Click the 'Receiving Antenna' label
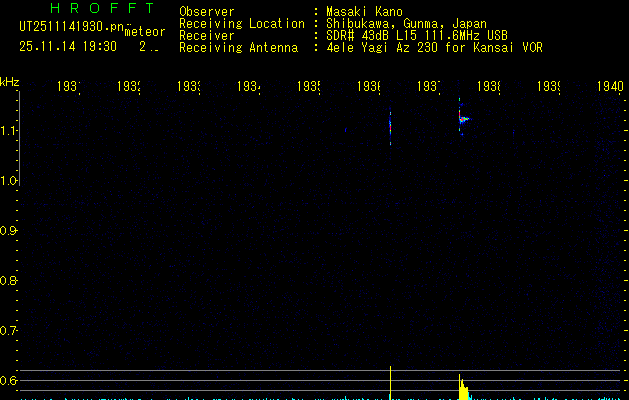This screenshot has height=400, width=629. (238, 48)
